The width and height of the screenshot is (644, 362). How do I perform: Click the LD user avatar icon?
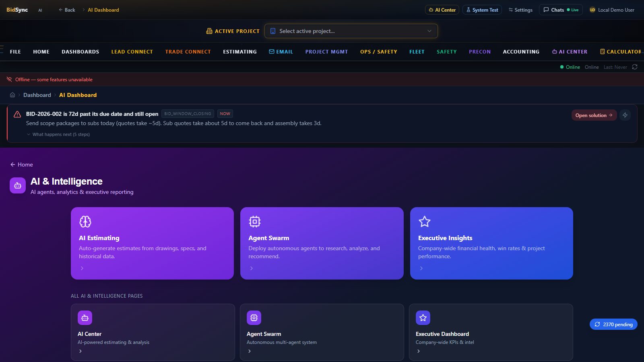coord(592,10)
